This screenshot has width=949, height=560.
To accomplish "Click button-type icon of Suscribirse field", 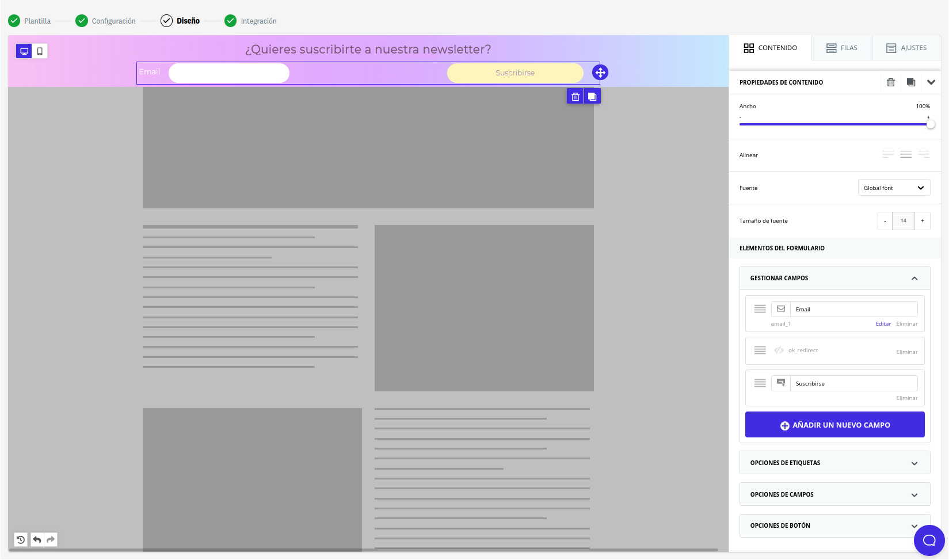I will coord(781,383).
